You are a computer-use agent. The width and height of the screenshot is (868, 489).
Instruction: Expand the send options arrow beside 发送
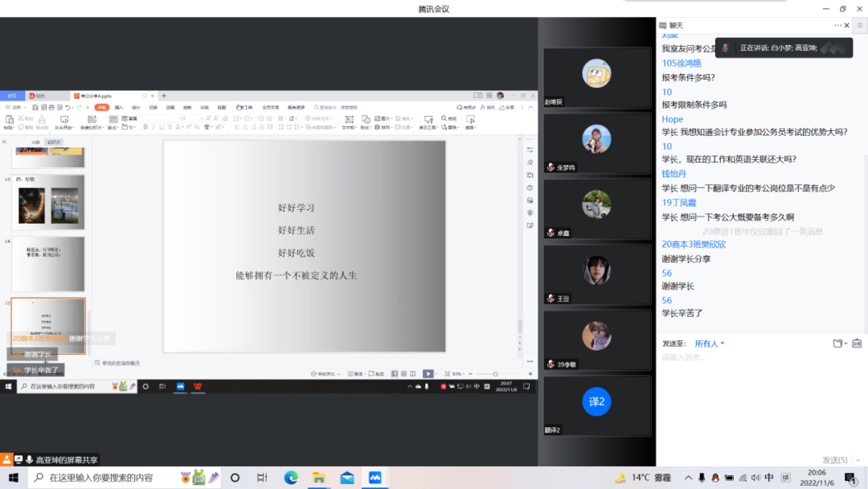pos(859,460)
